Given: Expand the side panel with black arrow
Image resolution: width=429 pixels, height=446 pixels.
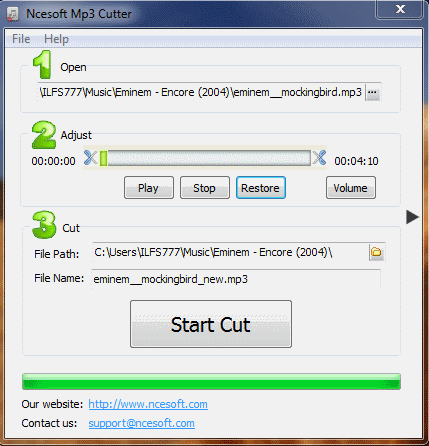Looking at the screenshot, I should tap(412, 217).
